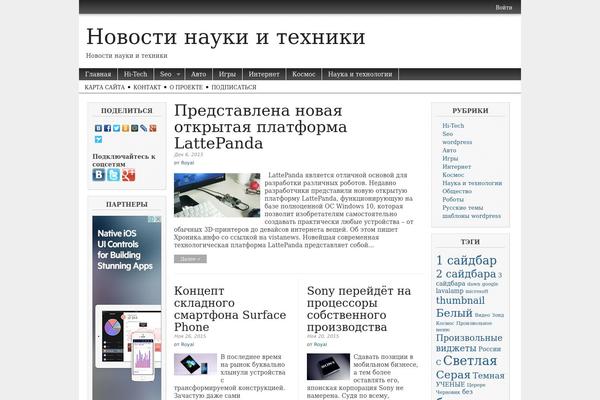Click the site title Новости науки и техники
Viewport: 600px width, 400px height.
[226, 37]
